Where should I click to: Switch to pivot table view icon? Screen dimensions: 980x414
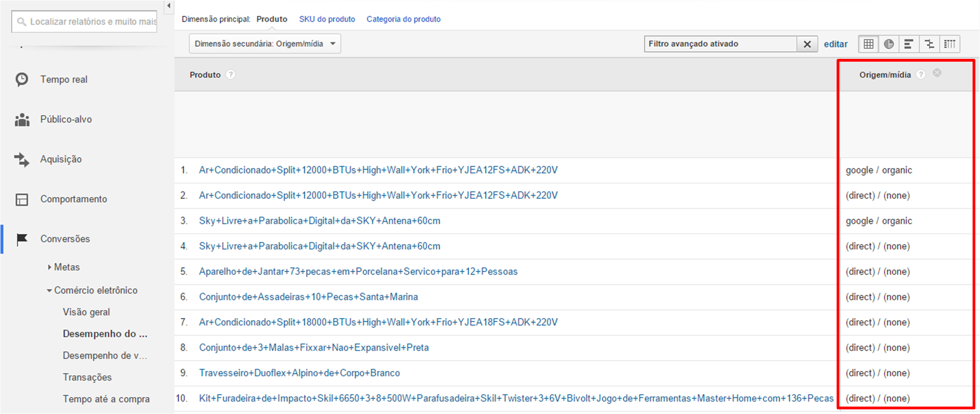[950, 44]
